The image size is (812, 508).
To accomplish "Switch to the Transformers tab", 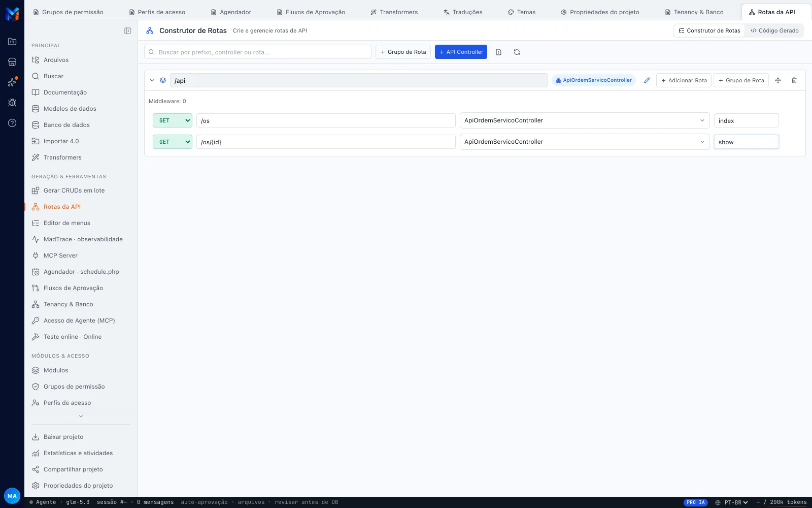I will (x=394, y=12).
